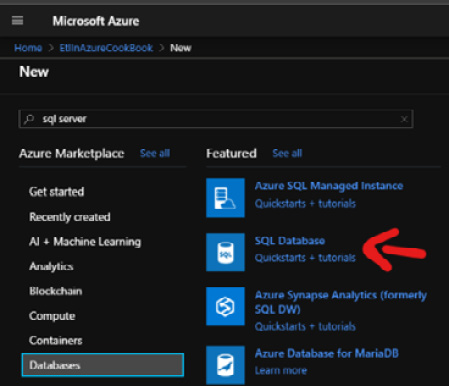Open the Azure SQL Managed Instance link

(329, 186)
